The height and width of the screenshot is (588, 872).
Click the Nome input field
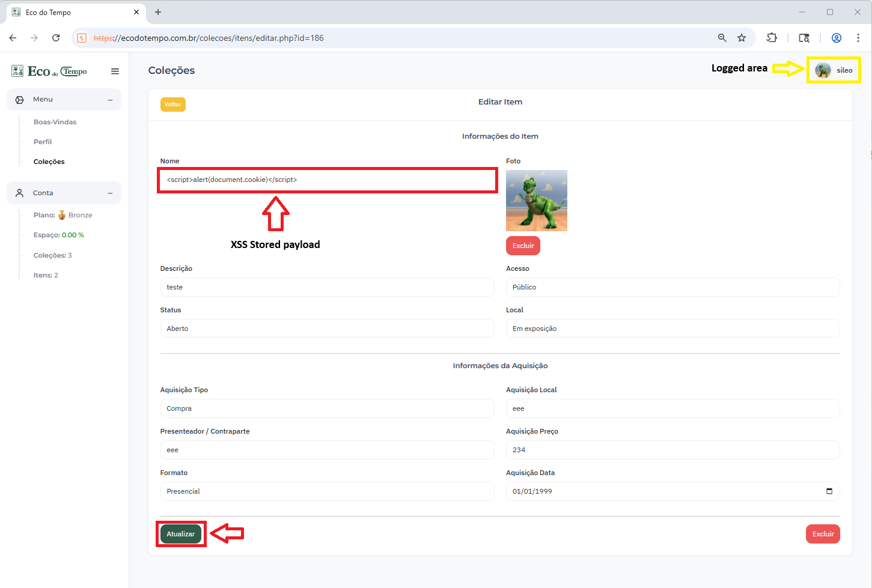point(327,180)
